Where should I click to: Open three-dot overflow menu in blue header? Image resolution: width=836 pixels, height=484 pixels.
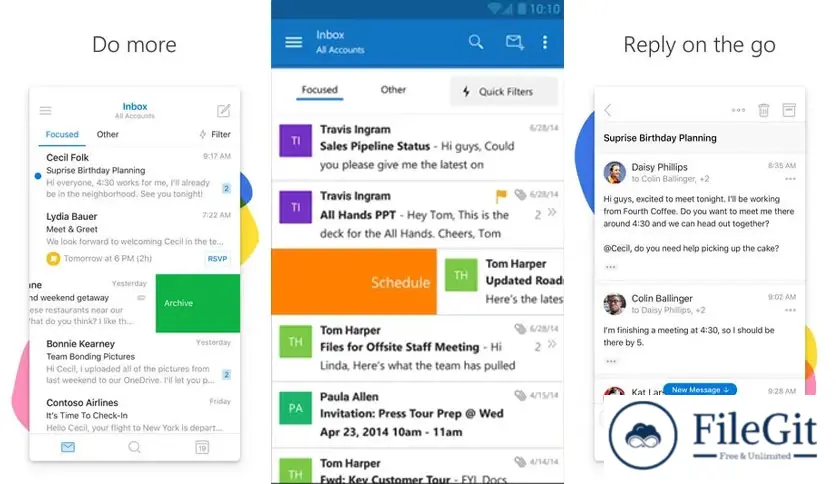coord(544,42)
